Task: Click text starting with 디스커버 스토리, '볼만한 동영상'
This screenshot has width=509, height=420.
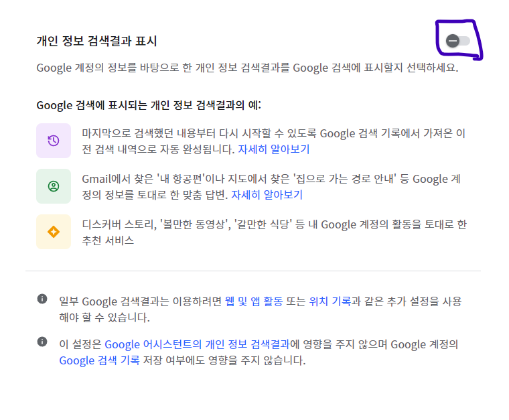Action: (x=275, y=232)
